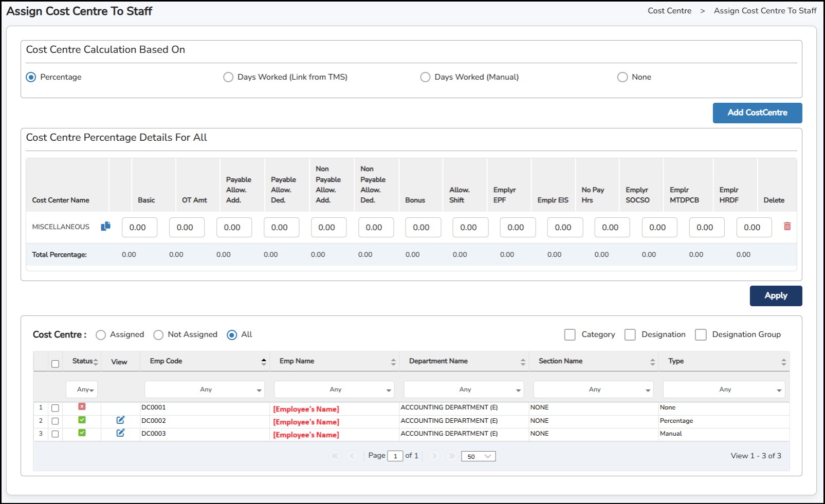This screenshot has width=825, height=504.
Task: Delete the MISCELLANEOUS cost centre row
Action: [786, 227]
